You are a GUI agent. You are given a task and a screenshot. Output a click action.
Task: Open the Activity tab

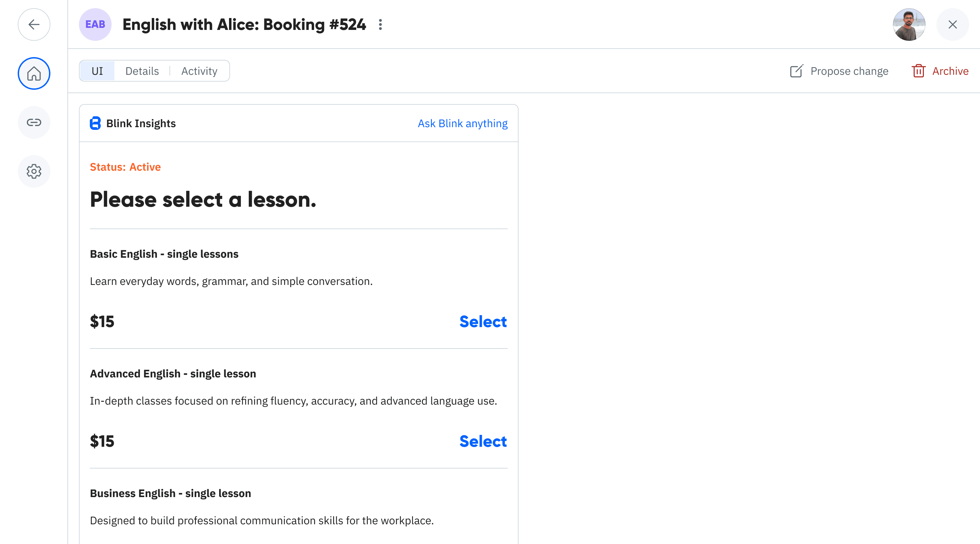(199, 71)
